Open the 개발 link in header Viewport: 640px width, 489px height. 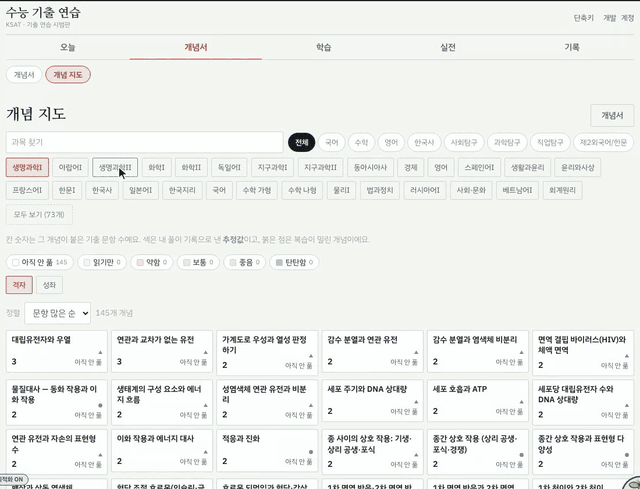pyautogui.click(x=609, y=18)
